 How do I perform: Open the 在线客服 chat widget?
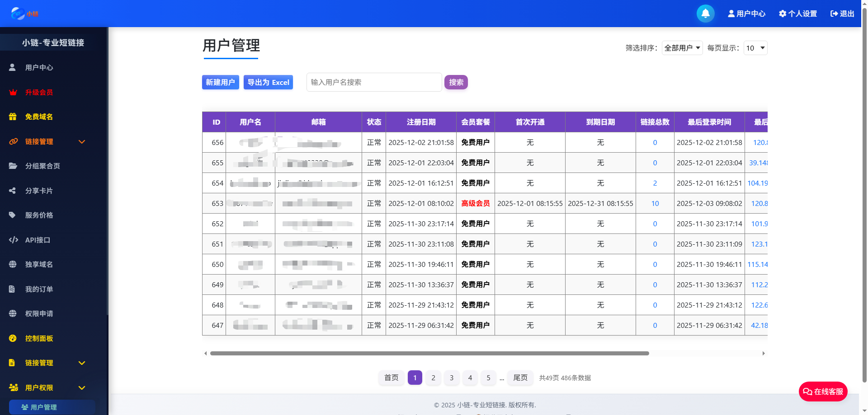click(x=823, y=392)
